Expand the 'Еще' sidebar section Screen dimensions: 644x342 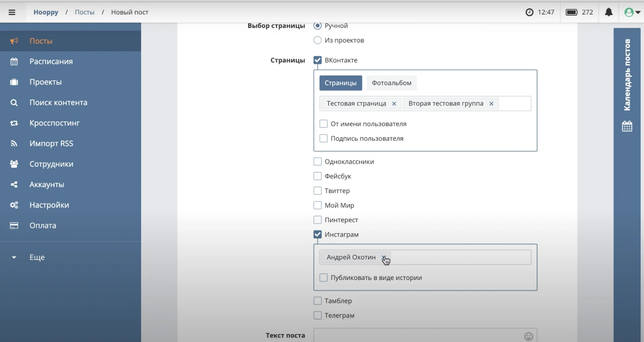37,257
